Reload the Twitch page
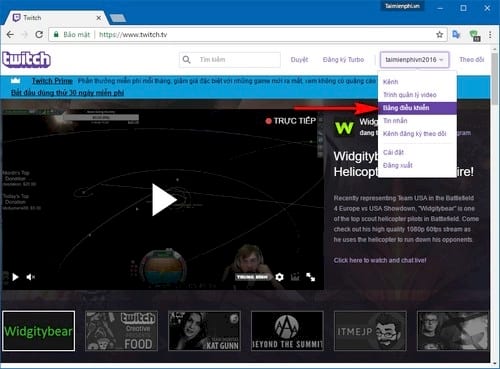 tap(39, 35)
